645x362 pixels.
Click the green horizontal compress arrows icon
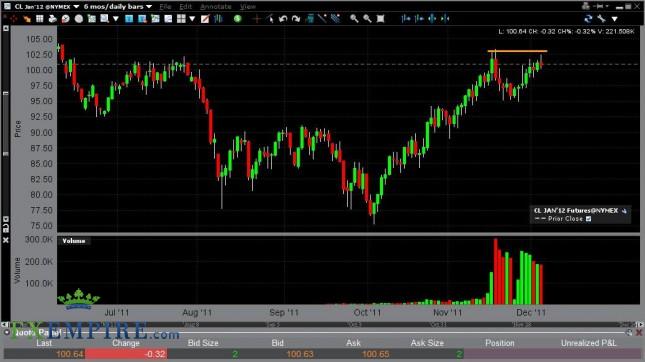click(445, 19)
